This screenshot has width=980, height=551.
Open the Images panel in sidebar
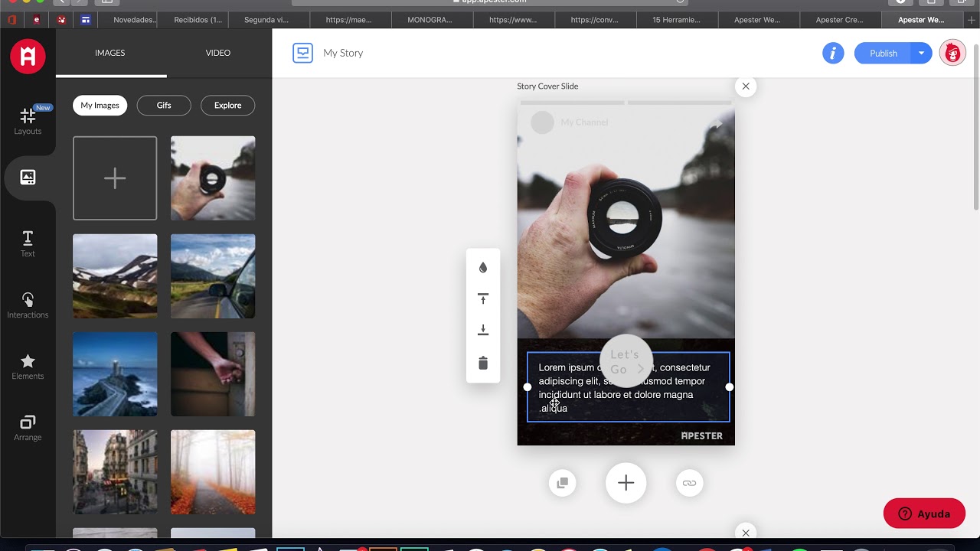[x=28, y=178]
